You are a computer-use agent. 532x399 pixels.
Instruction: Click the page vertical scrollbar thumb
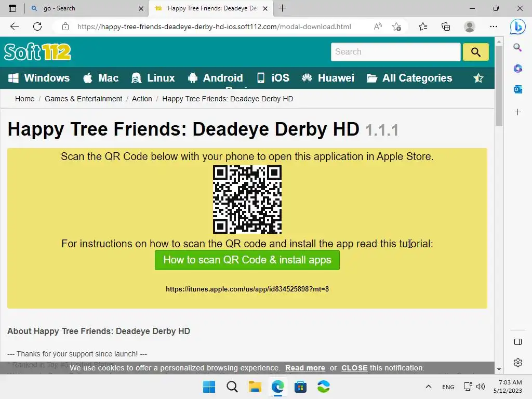click(499, 86)
